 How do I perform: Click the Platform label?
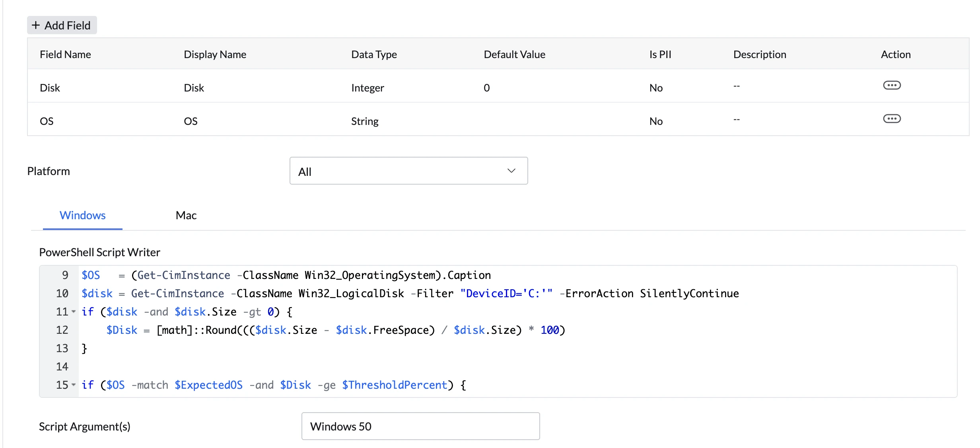click(x=49, y=171)
